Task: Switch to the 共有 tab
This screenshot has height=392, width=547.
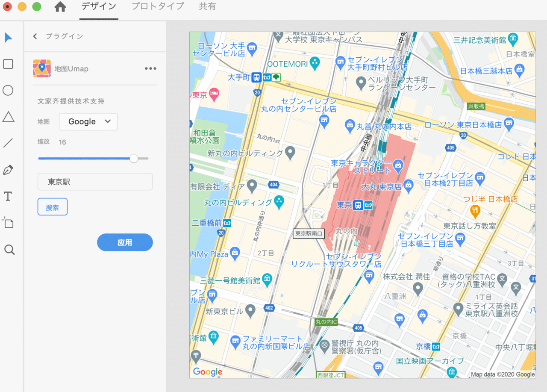Action: (207, 6)
